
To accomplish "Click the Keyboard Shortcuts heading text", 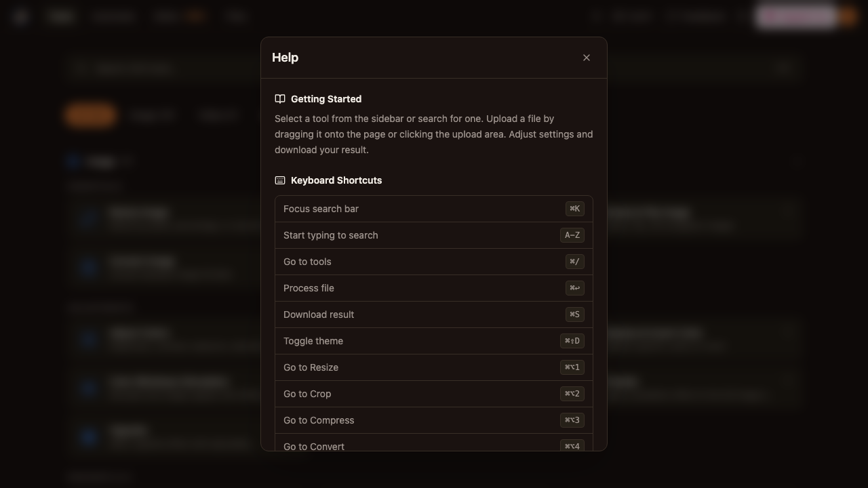I will (336, 180).
